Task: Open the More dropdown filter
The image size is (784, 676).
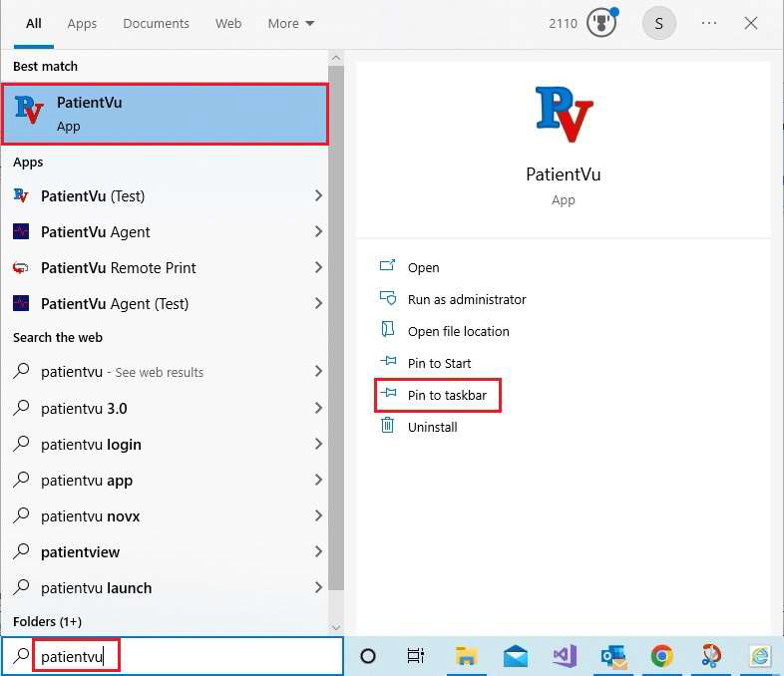Action: click(290, 24)
